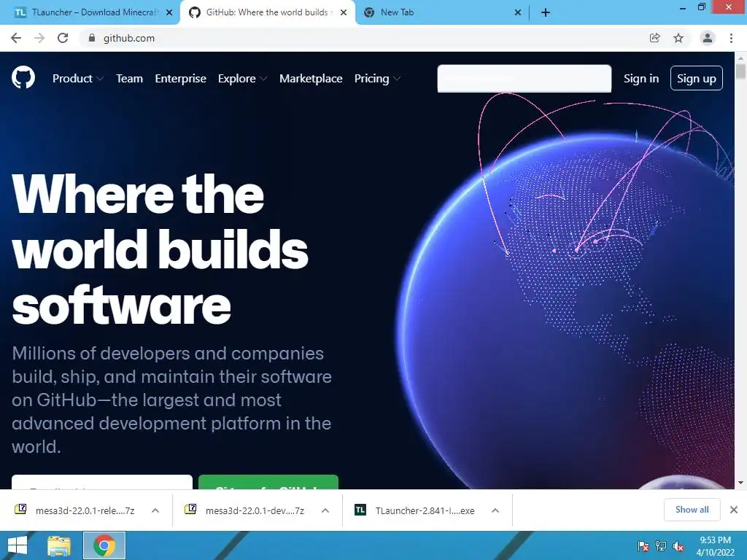Click the TLauncher exe download icon
Screen dimensions: 747x560
pos(360,510)
